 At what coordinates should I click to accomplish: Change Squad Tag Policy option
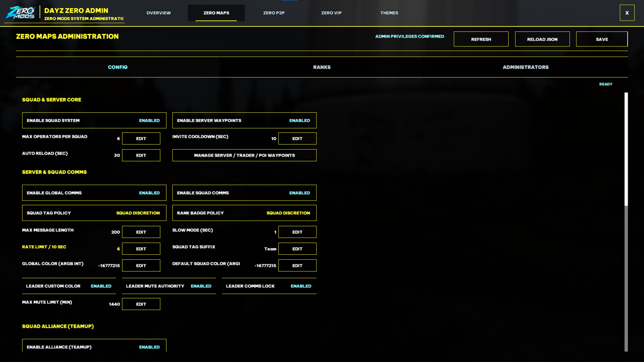(94, 213)
